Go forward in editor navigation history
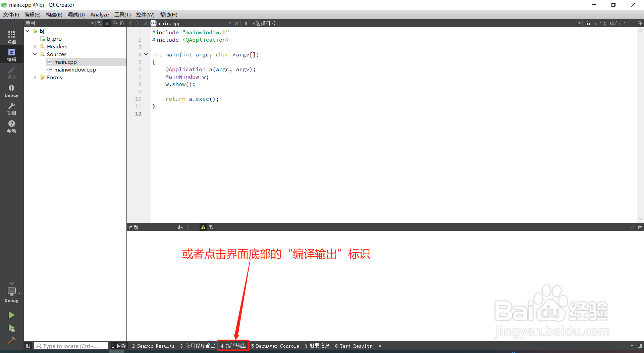Viewport: 644px width, 353px height. click(x=138, y=23)
